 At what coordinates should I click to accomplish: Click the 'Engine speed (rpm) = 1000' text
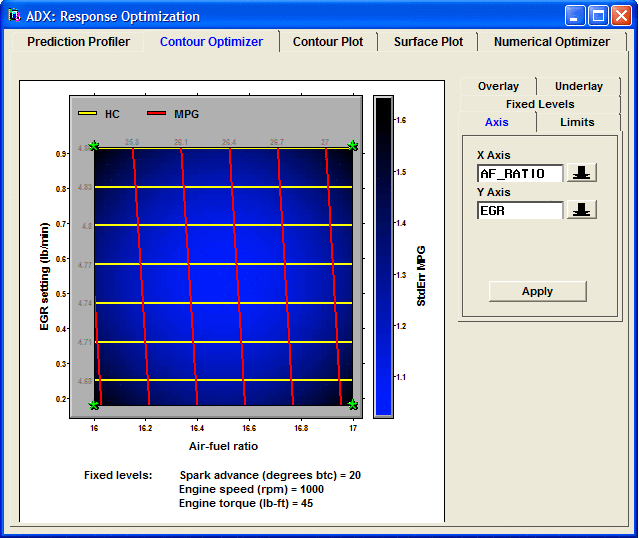tap(251, 489)
